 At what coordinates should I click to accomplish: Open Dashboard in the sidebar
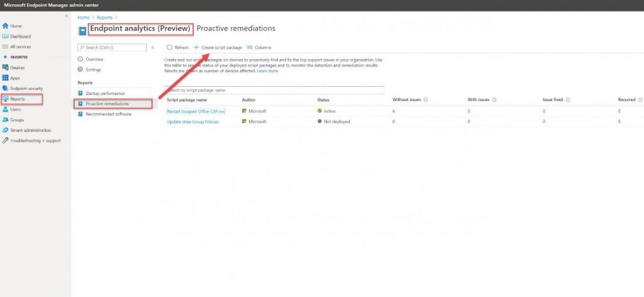click(16, 36)
